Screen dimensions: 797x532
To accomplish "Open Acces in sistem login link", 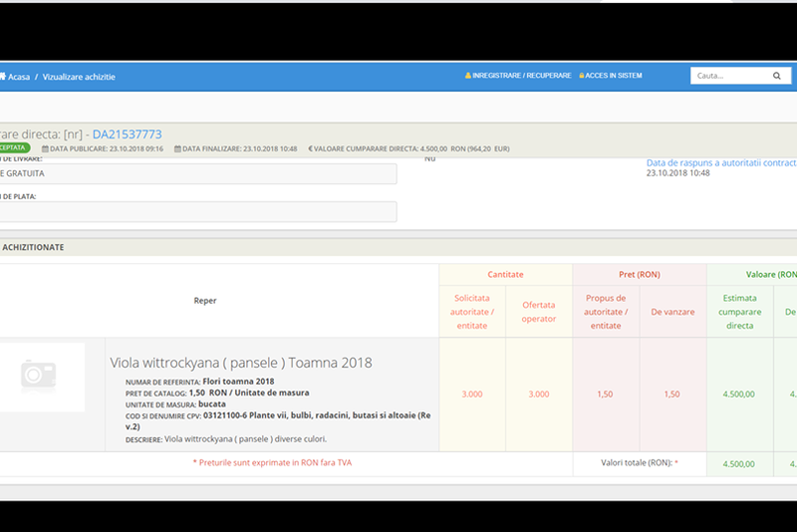I will point(614,76).
